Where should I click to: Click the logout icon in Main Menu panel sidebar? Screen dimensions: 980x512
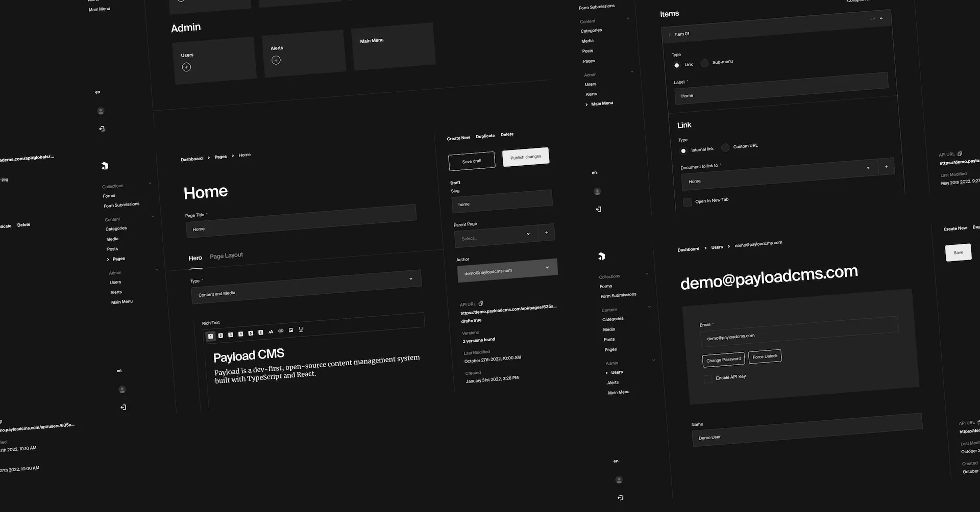click(x=598, y=209)
